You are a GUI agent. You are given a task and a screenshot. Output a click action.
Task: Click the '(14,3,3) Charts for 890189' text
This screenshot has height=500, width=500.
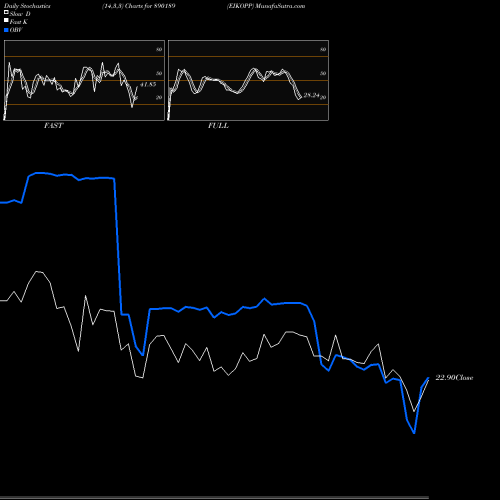point(139,6)
